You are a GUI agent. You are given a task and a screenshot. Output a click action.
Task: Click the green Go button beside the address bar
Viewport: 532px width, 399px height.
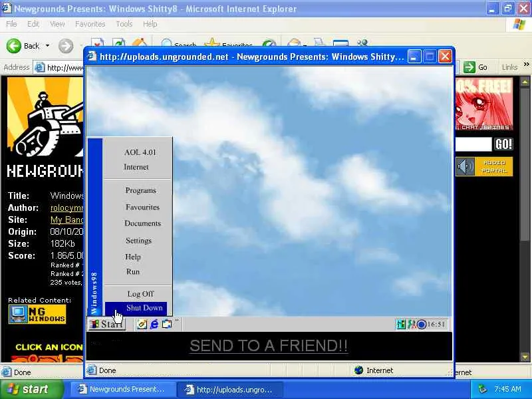tap(475, 67)
